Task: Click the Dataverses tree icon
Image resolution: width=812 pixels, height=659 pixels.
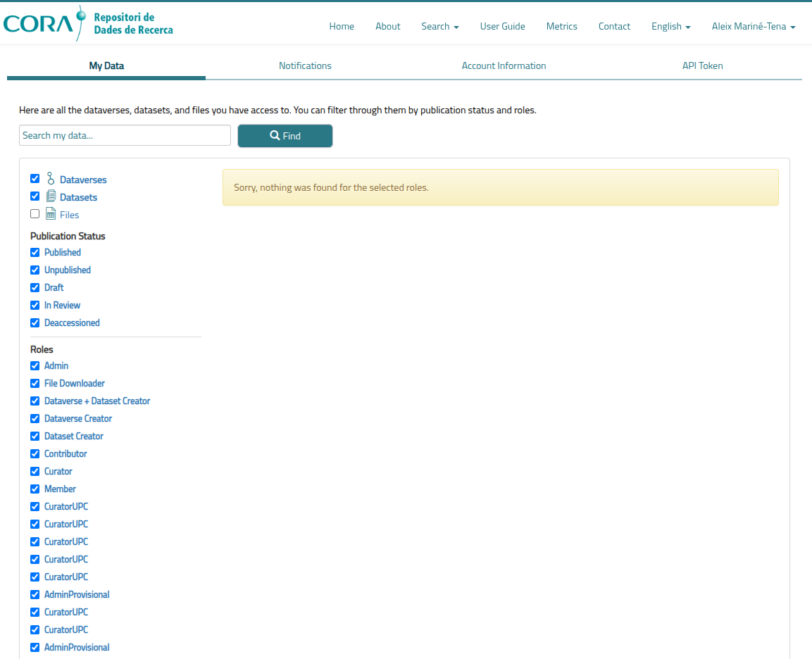Action: [51, 179]
